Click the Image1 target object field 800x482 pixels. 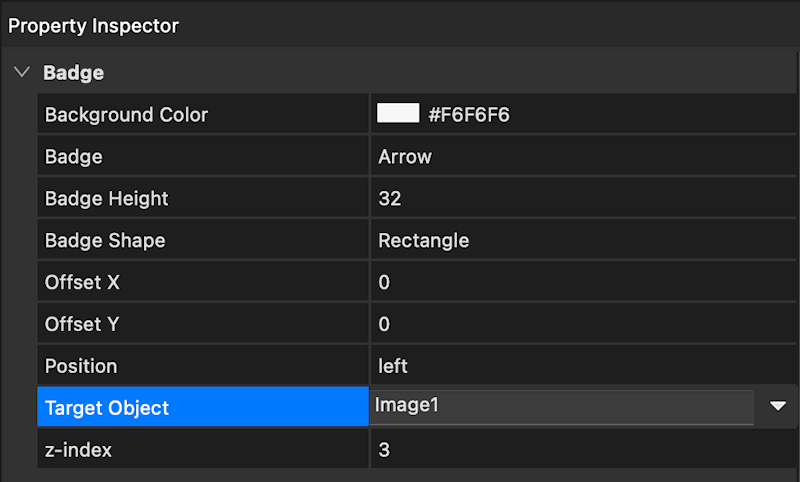click(x=561, y=406)
